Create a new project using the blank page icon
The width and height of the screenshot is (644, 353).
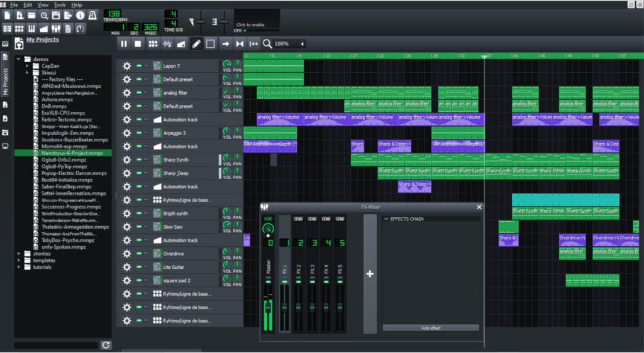click(x=8, y=16)
